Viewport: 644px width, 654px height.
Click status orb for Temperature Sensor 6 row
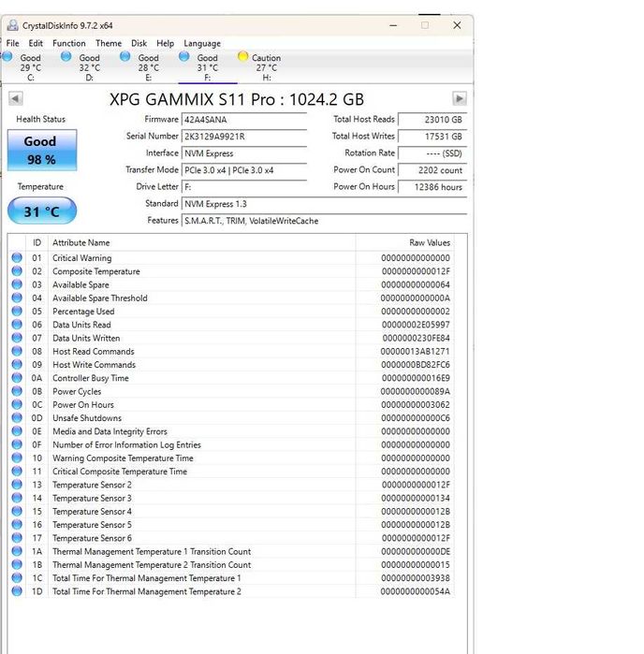pyautogui.click(x=17, y=538)
